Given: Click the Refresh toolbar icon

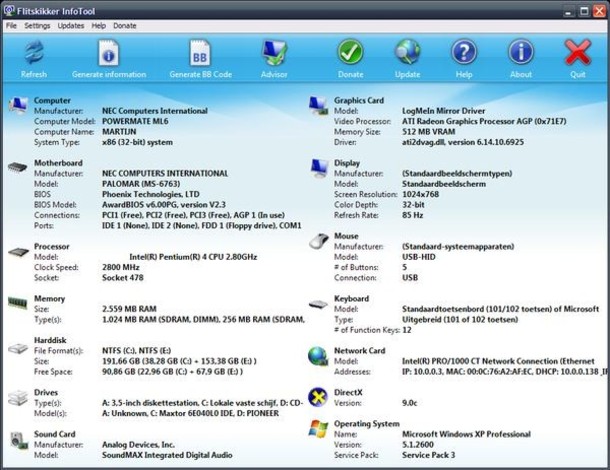Looking at the screenshot, I should (x=34, y=53).
